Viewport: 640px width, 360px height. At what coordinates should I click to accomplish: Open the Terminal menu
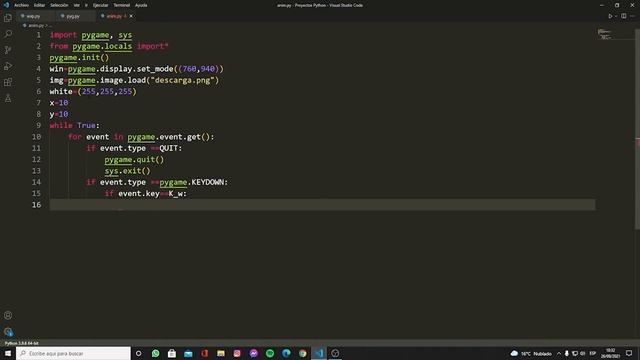(x=121, y=5)
